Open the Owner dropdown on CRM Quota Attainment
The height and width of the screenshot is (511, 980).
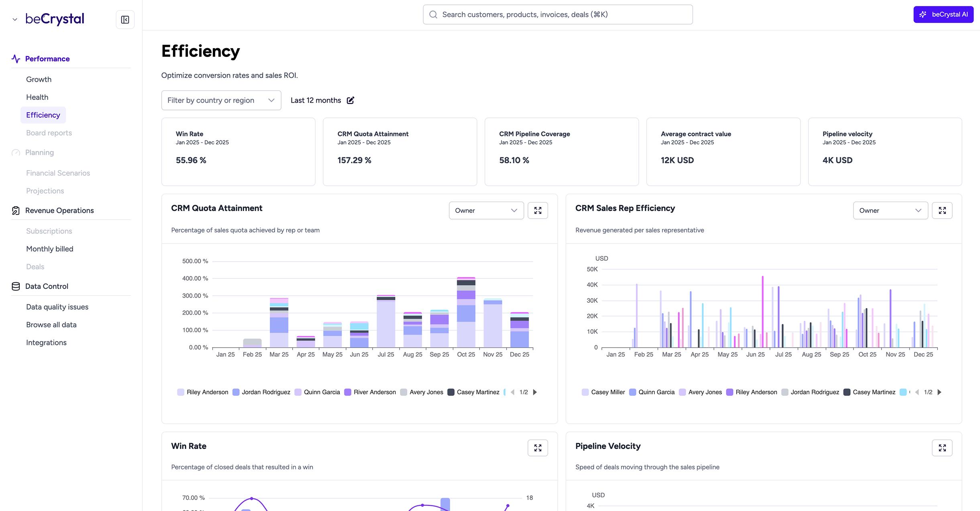point(486,210)
